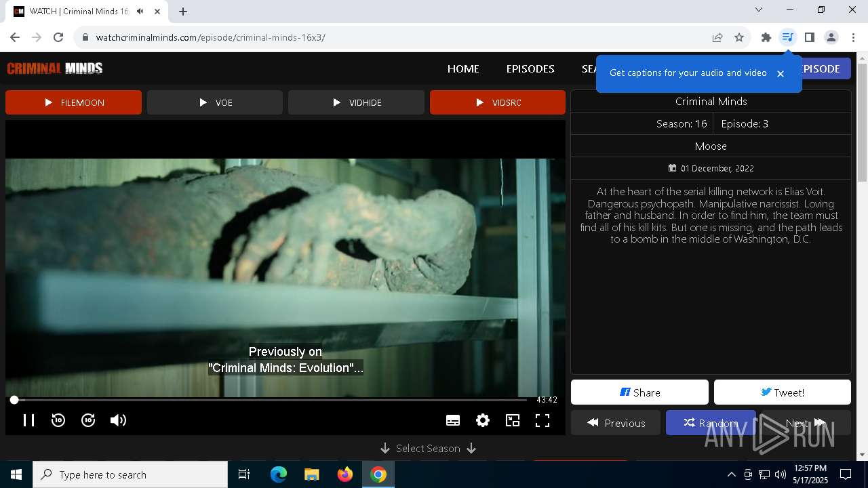This screenshot has width=868, height=488.
Task: Play a Random episode
Action: tap(711, 423)
